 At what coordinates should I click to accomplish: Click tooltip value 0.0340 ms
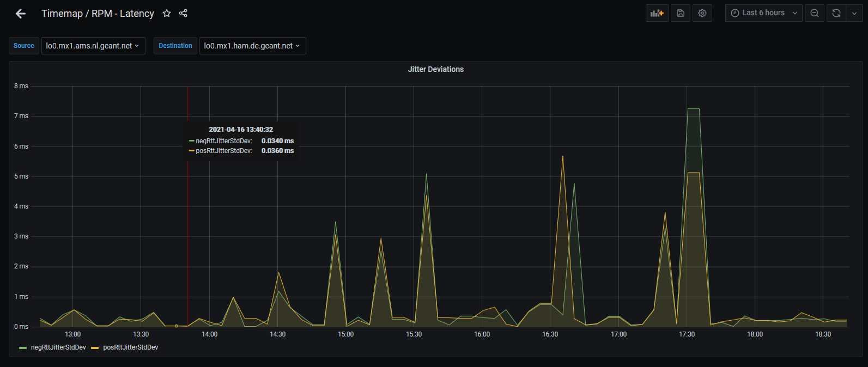[x=277, y=141]
